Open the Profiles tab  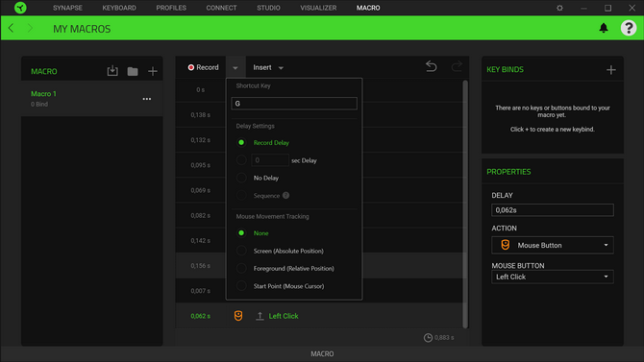tap(171, 8)
